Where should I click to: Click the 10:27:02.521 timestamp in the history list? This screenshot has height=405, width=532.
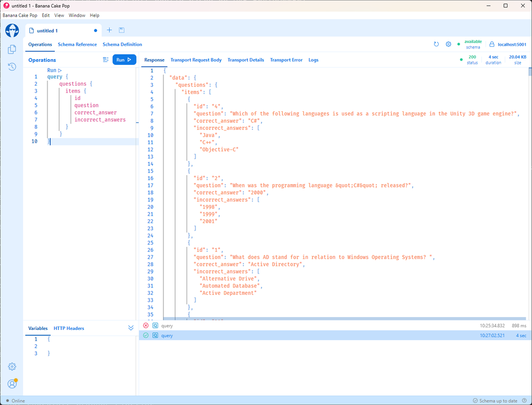pyautogui.click(x=492, y=335)
